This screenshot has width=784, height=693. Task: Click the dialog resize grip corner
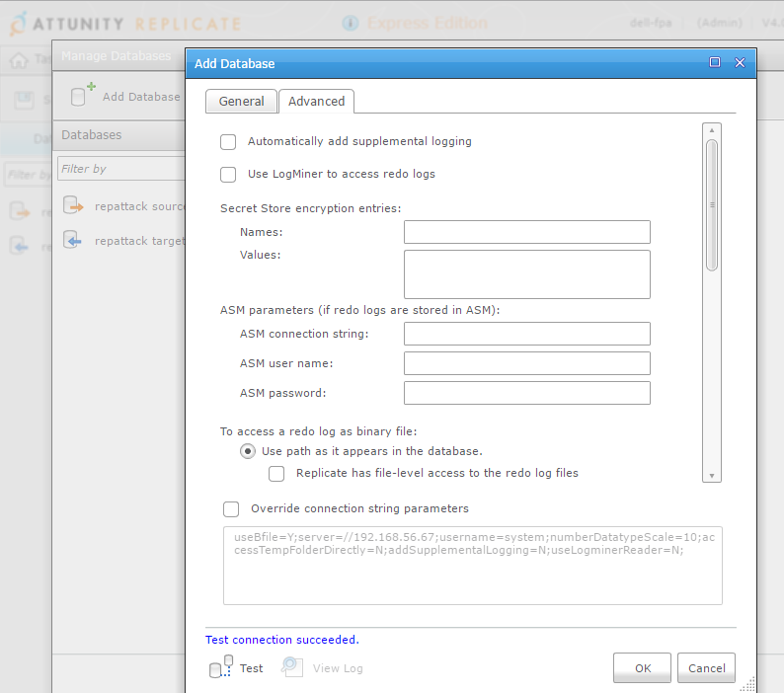click(748, 684)
